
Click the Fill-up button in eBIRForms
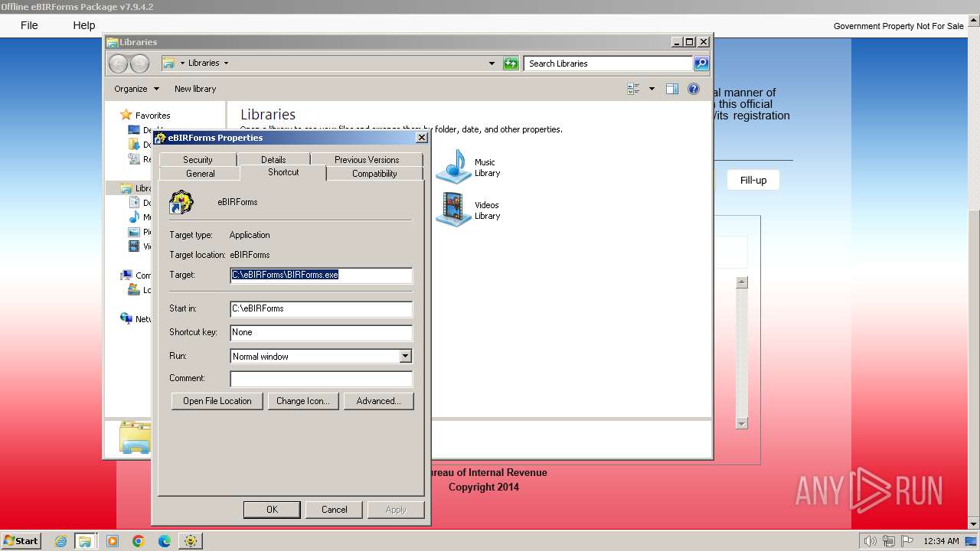(x=753, y=180)
